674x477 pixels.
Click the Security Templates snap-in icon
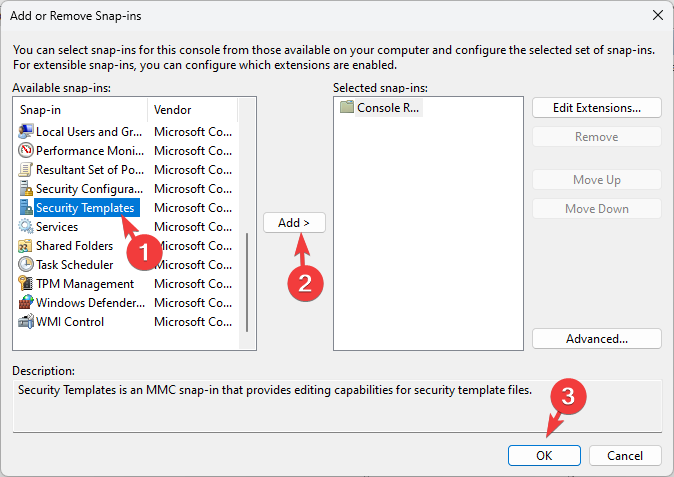[26, 208]
